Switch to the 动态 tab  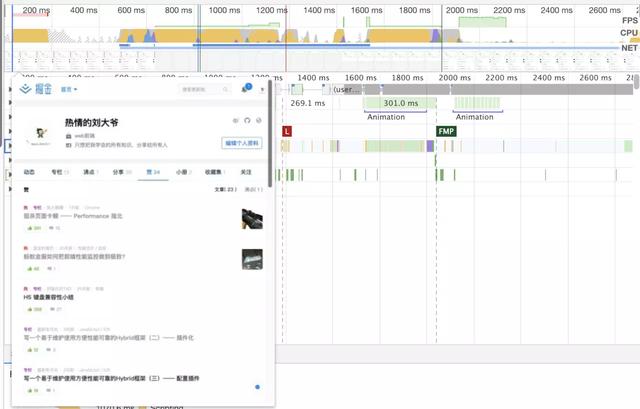click(29, 172)
